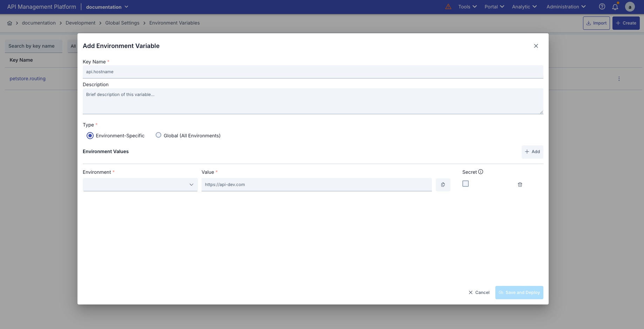Select Global (All Environments) type

[158, 135]
